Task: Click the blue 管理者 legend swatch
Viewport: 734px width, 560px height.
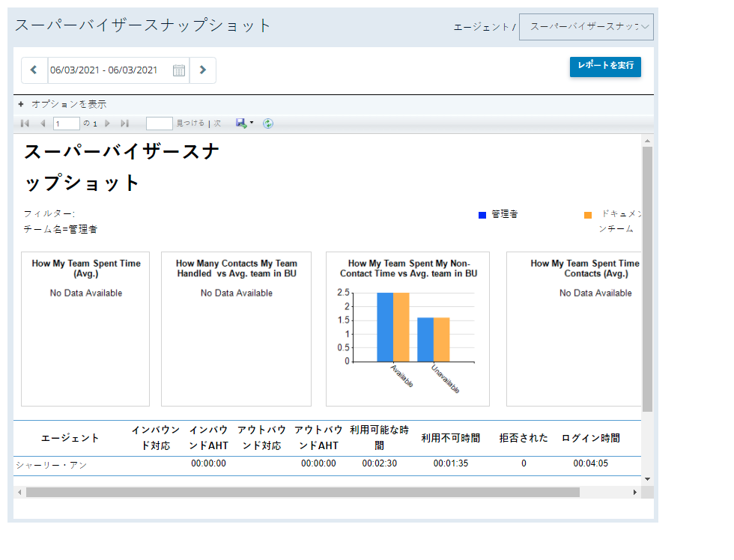Action: 482,215
